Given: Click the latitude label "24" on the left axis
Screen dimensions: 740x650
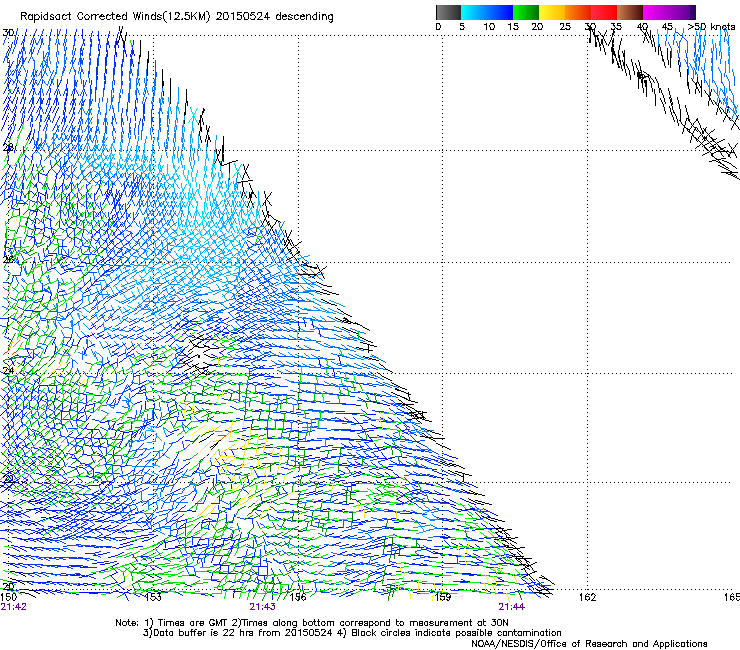Looking at the screenshot, I should click(8, 371).
